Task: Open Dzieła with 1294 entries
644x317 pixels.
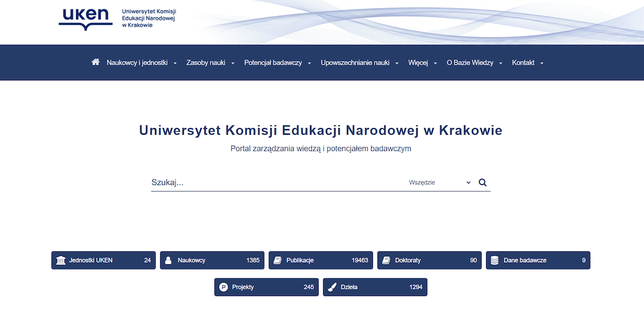Action: coord(375,287)
